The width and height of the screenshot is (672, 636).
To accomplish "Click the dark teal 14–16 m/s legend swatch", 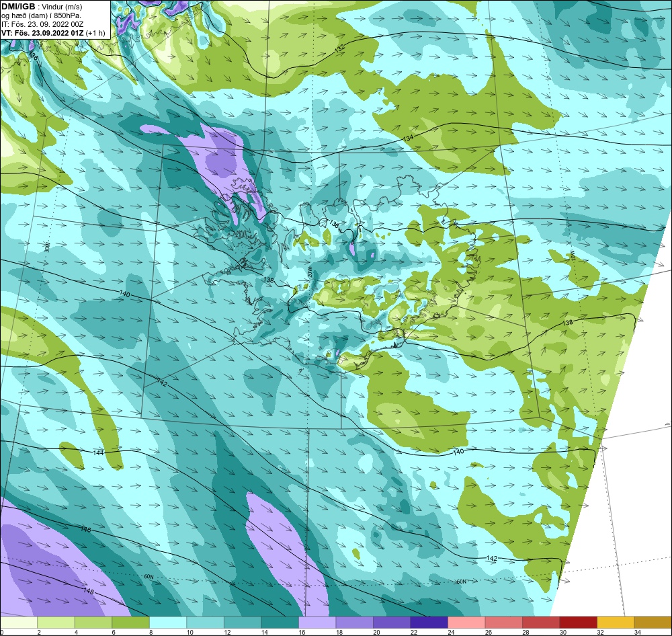I will point(280,623).
